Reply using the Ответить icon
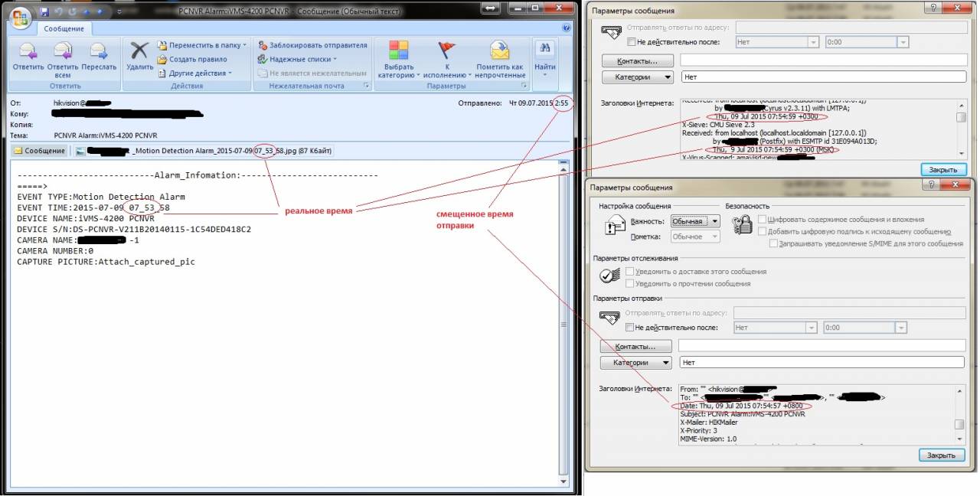The height and width of the screenshot is (496, 980). coord(28,59)
